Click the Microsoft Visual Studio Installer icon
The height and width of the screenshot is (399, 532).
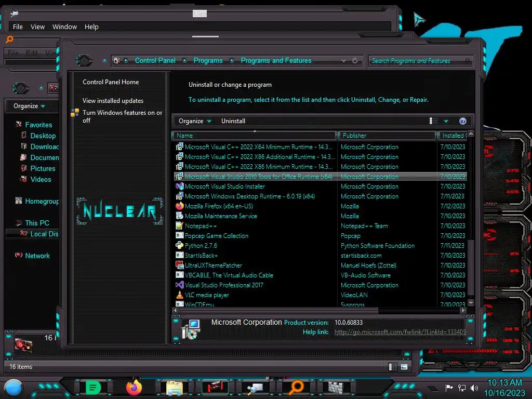tap(179, 187)
